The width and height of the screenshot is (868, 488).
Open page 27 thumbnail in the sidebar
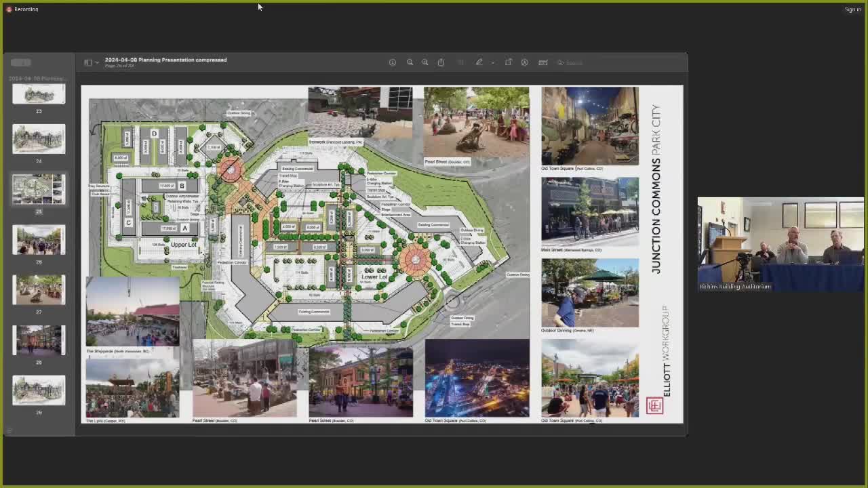point(39,289)
